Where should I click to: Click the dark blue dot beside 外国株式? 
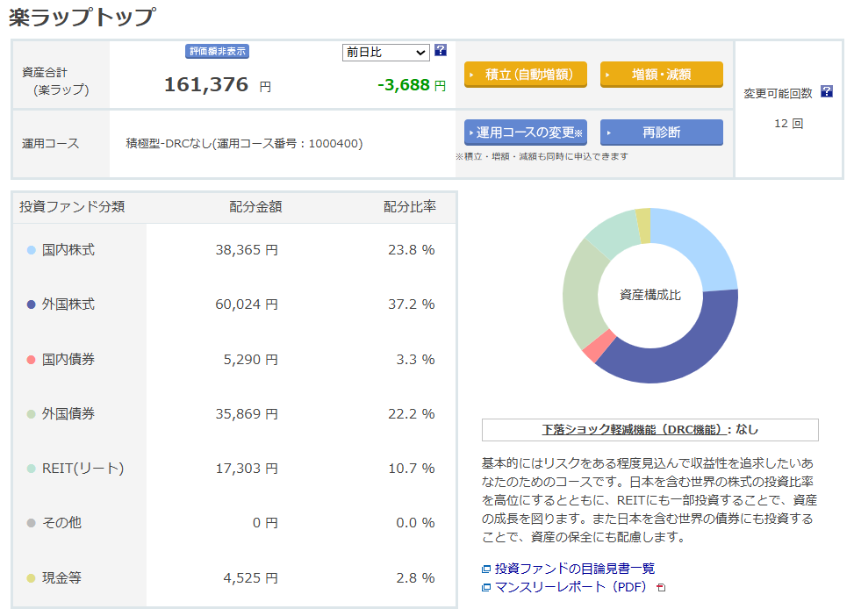tap(32, 305)
